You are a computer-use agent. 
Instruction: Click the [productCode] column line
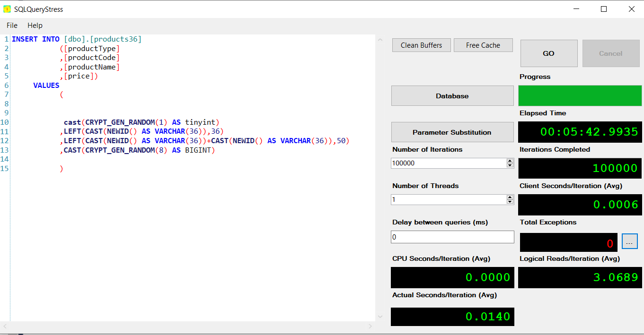90,58
